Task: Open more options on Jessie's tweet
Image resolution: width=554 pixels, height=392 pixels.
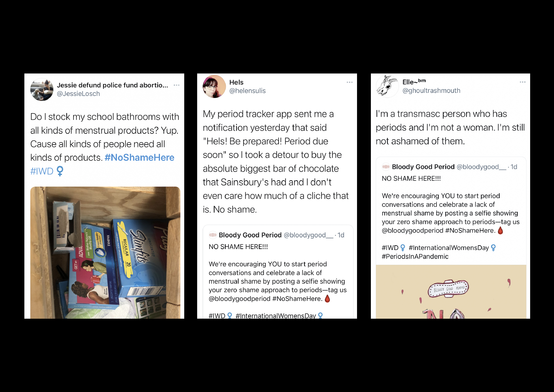Action: (177, 85)
